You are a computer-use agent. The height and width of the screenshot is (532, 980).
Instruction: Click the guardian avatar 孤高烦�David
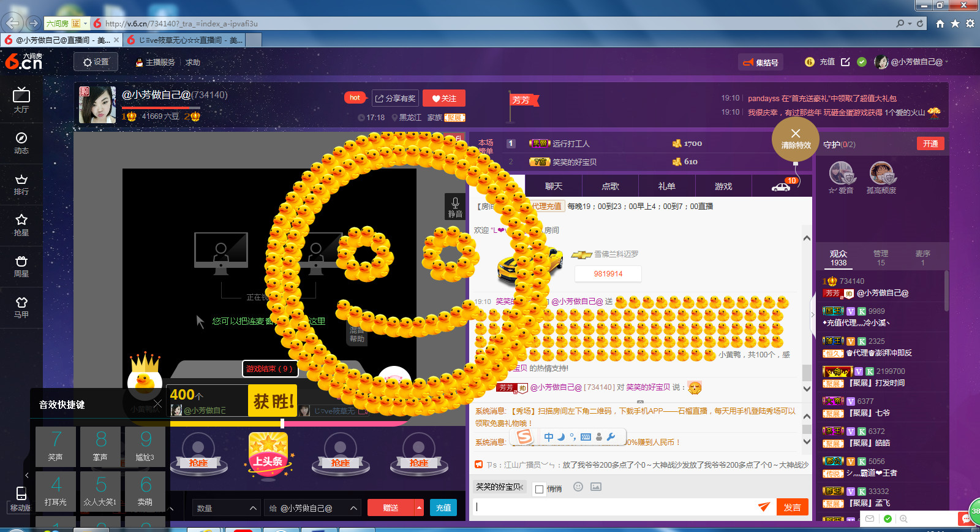click(x=881, y=173)
